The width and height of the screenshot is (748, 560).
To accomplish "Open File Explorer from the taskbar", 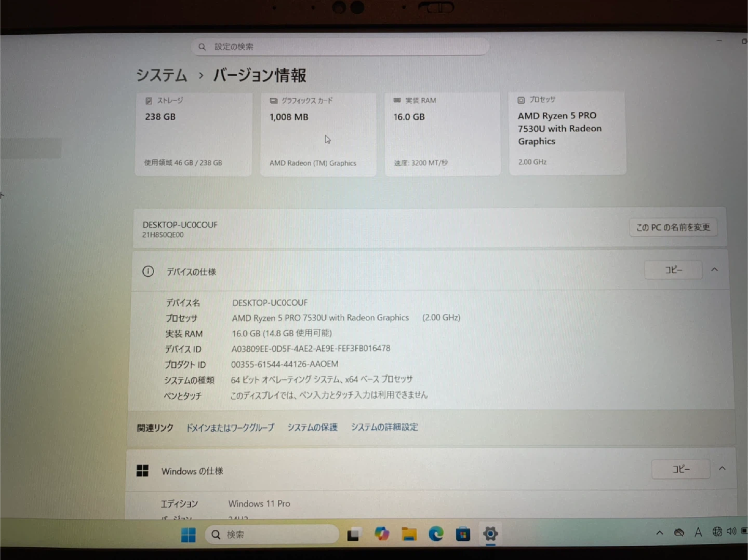I will click(409, 534).
